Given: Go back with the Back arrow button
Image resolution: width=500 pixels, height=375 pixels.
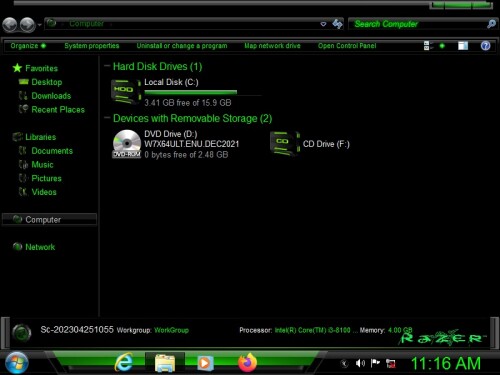Looking at the screenshot, I should tap(10, 25).
